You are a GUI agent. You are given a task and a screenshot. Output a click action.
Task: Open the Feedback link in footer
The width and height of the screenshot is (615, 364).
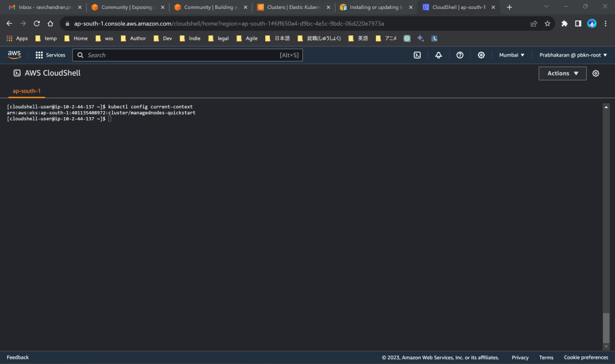[x=17, y=357]
